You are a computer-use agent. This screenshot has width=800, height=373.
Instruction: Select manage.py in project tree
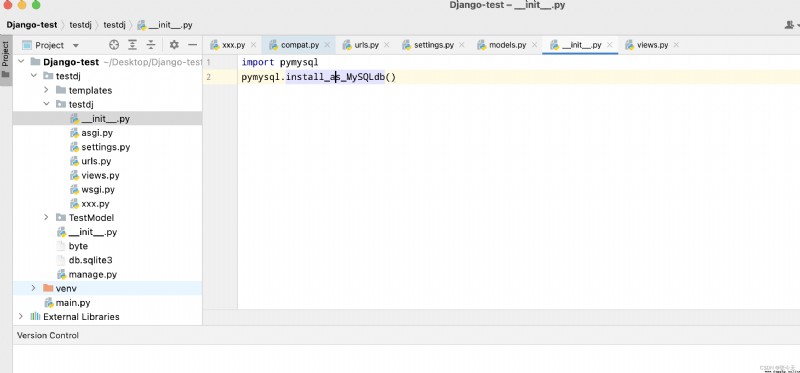tap(93, 275)
